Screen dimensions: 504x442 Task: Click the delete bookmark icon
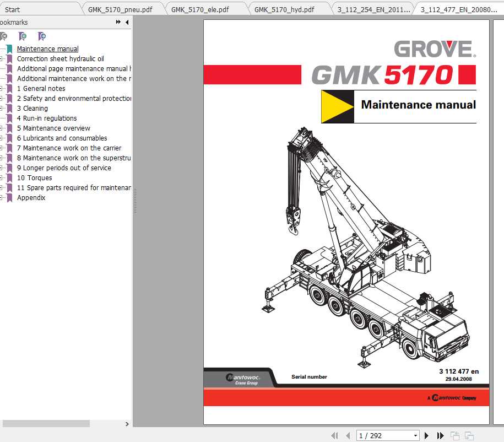(x=3, y=36)
